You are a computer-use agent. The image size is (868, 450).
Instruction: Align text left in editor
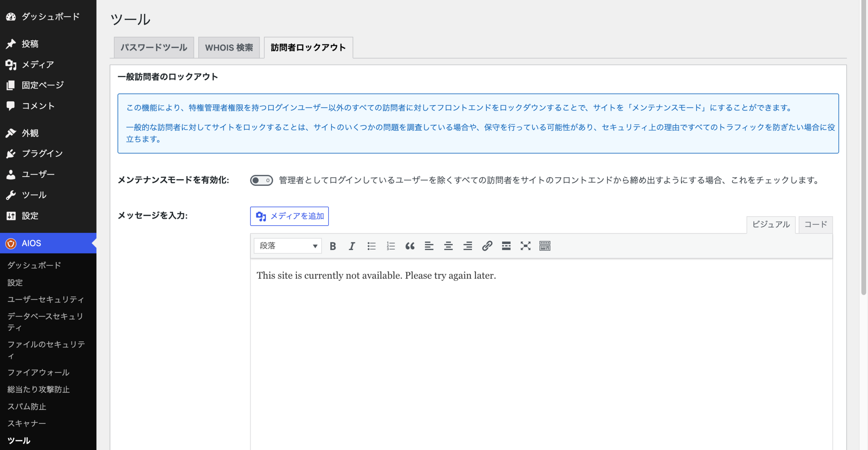[429, 246]
